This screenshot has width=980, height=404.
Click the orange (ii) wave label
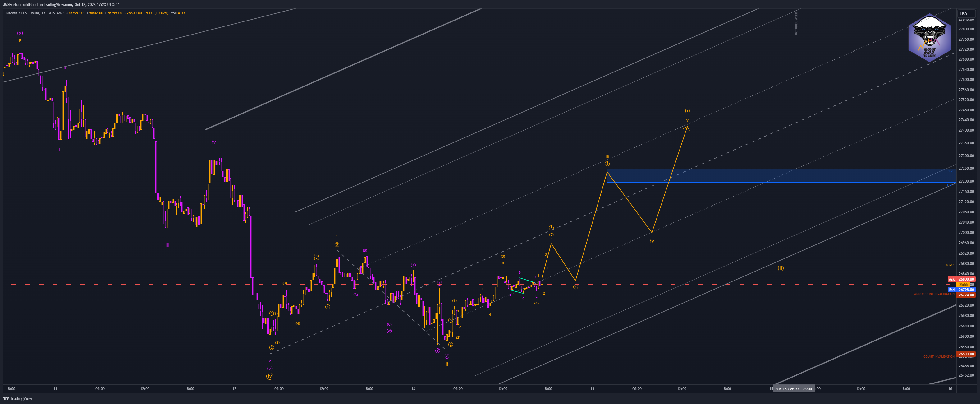click(780, 268)
